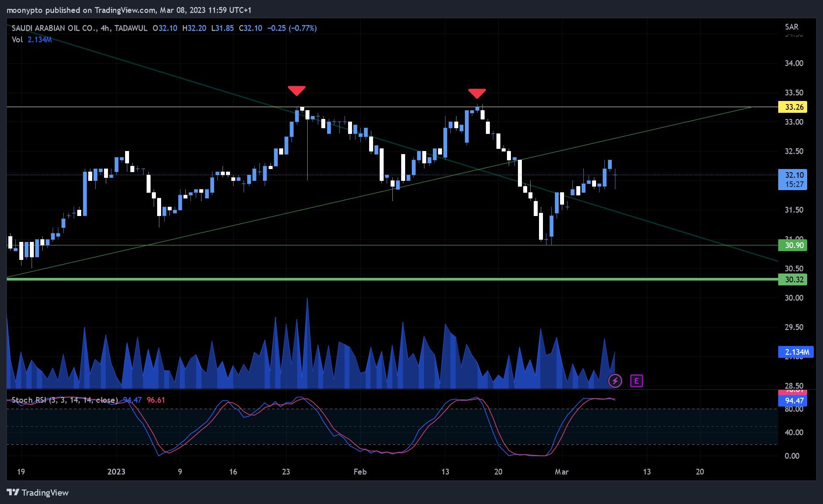Click the Vol indicator legend
This screenshot has width=823, height=504.
[x=32, y=40]
